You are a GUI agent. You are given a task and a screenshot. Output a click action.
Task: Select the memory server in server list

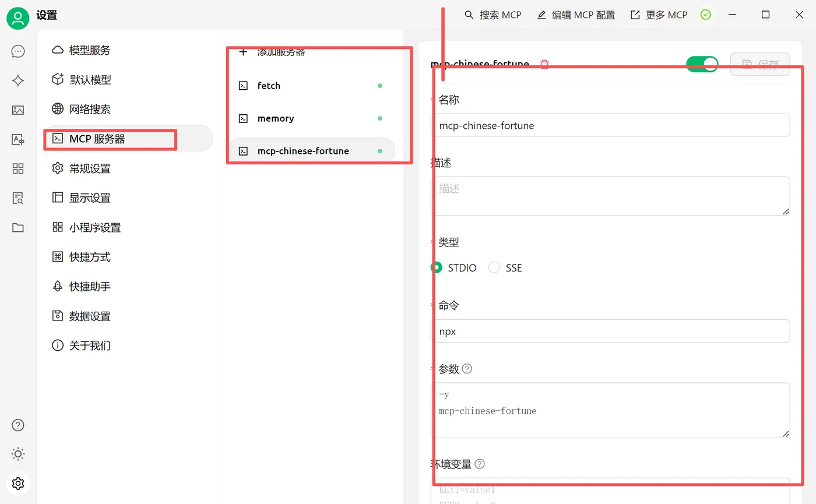(x=275, y=118)
